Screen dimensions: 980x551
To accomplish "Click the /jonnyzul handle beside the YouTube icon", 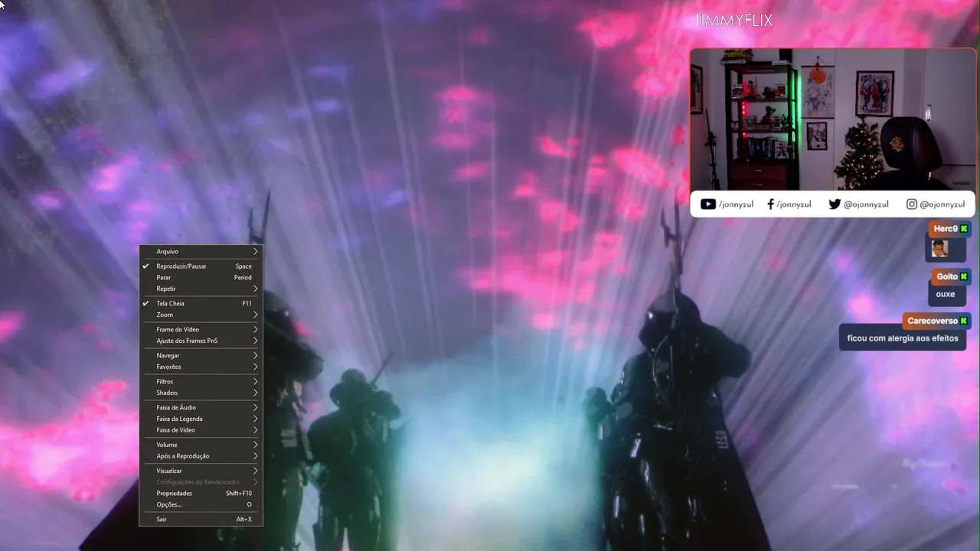I will click(x=736, y=204).
